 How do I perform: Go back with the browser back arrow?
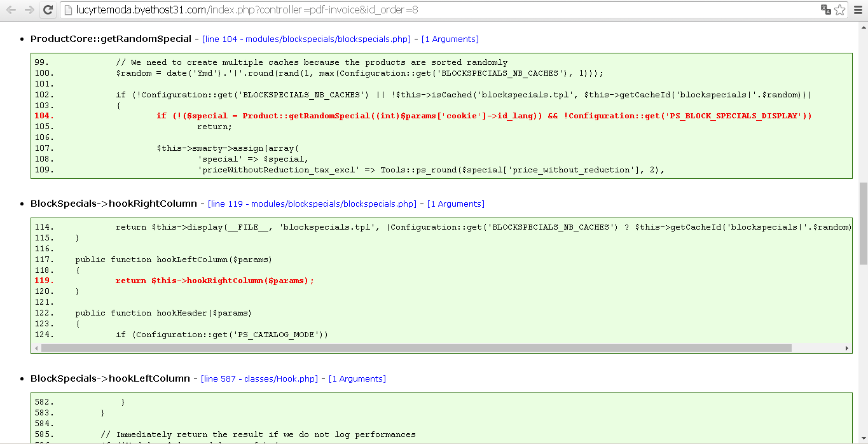tap(11, 10)
